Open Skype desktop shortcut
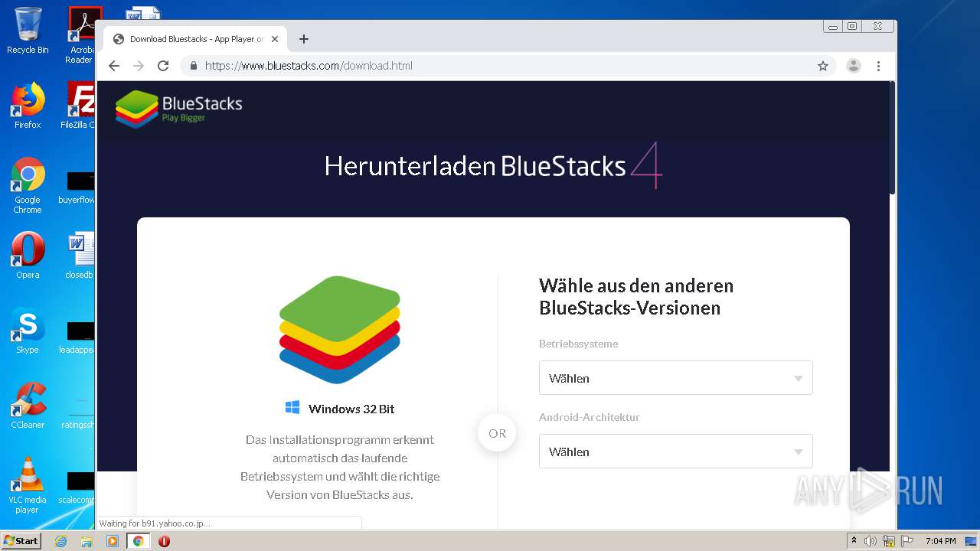The width and height of the screenshot is (980, 551). (28, 331)
